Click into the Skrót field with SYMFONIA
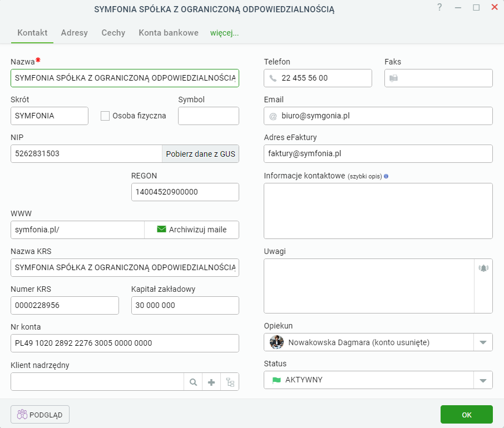Image resolution: width=504 pixels, height=428 pixels. click(50, 116)
